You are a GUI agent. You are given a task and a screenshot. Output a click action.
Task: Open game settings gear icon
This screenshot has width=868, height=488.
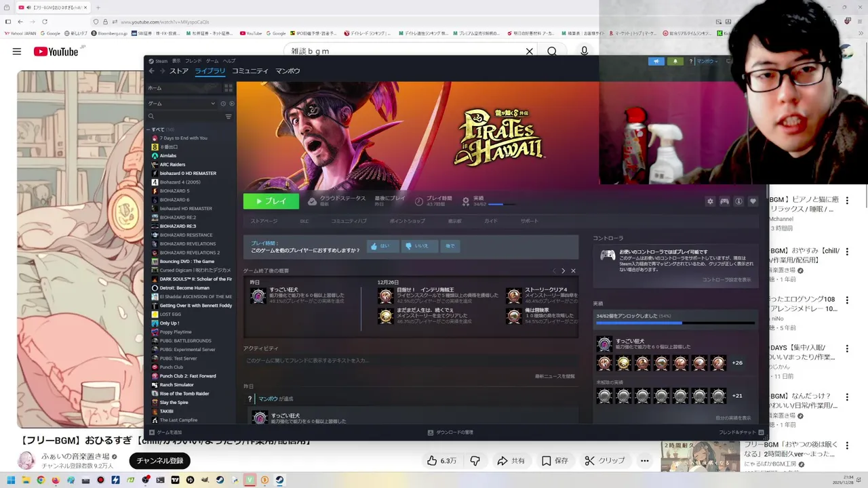click(710, 201)
